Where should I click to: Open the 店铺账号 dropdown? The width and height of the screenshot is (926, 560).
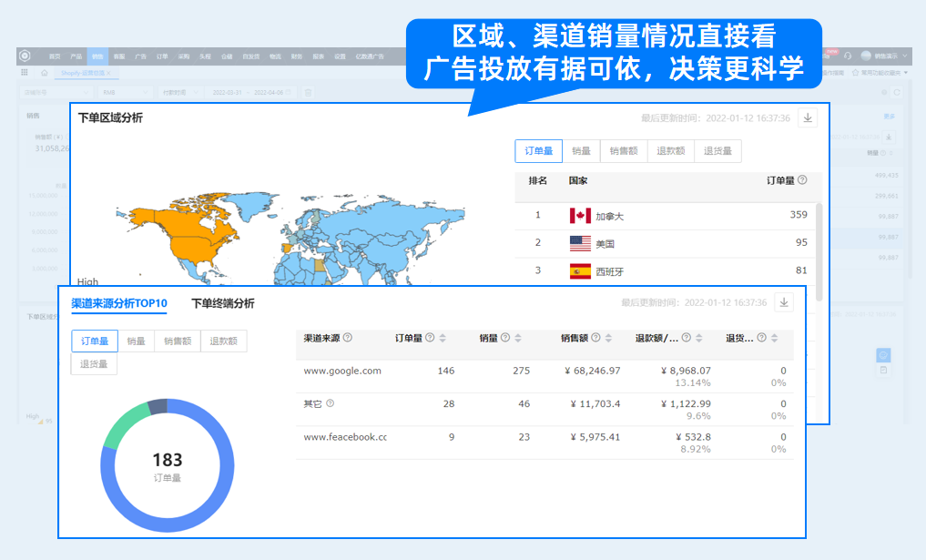tap(56, 93)
